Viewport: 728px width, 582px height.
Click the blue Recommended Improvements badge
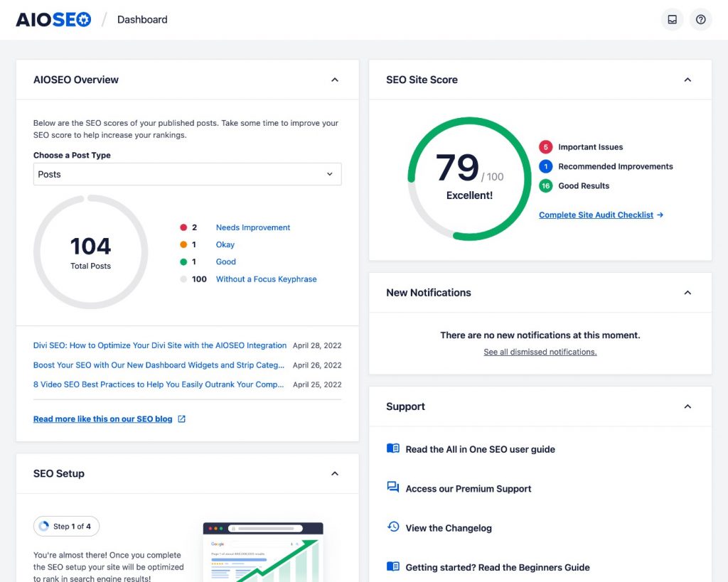pos(545,166)
